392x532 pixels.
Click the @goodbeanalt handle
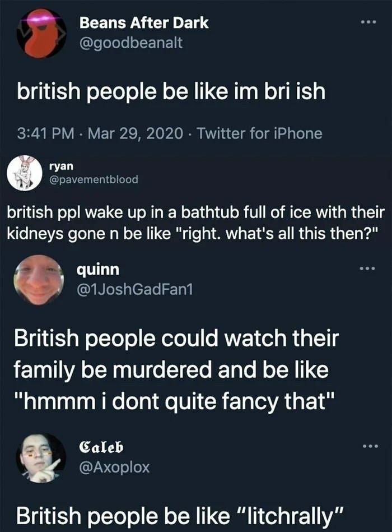(x=131, y=43)
